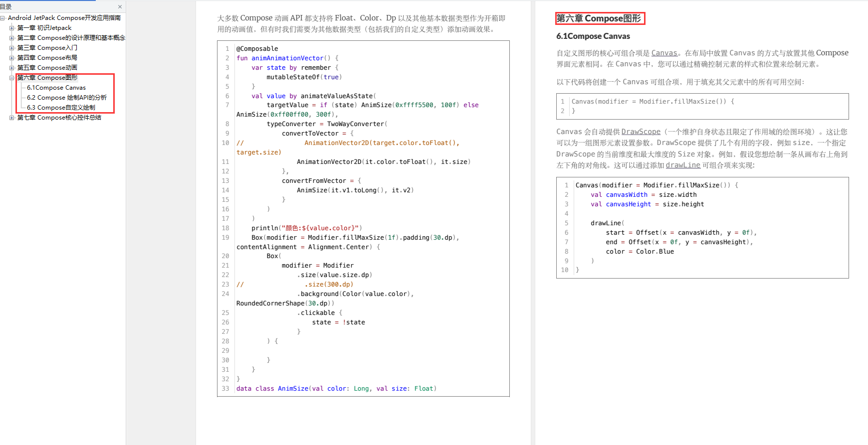
Task: Click the typeConverter = TwoWayConverter( line
Action: click(x=327, y=124)
